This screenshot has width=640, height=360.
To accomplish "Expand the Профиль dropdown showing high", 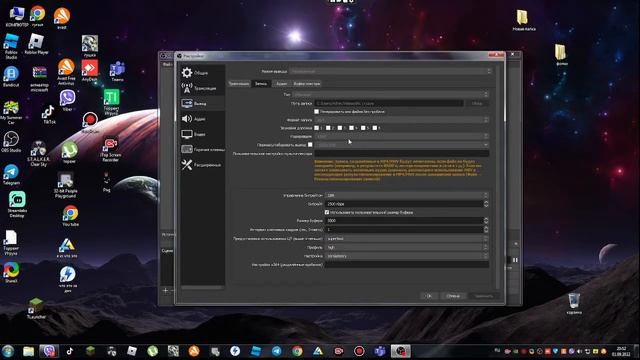I will (407, 247).
